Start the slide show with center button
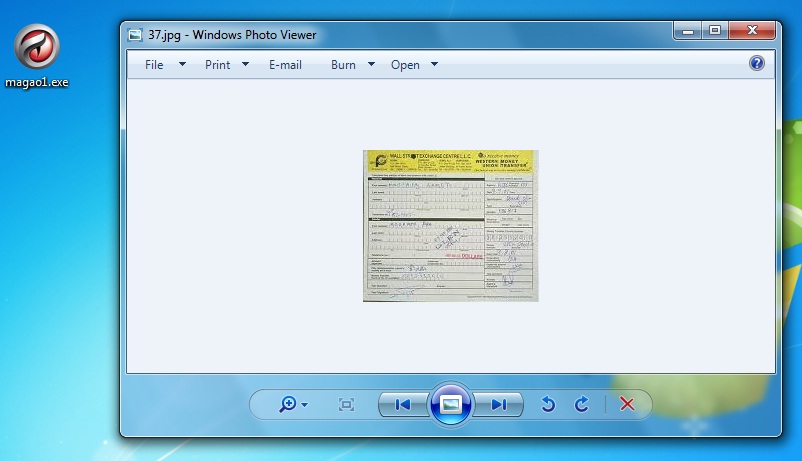 point(451,405)
